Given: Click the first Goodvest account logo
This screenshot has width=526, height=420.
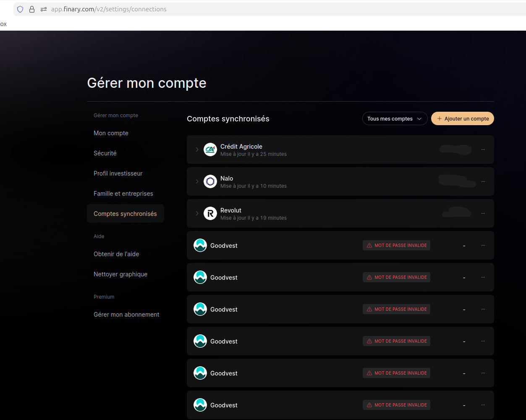Looking at the screenshot, I should 200,245.
